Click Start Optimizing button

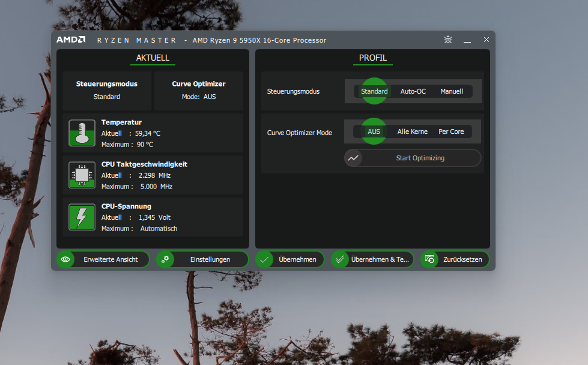[413, 158]
